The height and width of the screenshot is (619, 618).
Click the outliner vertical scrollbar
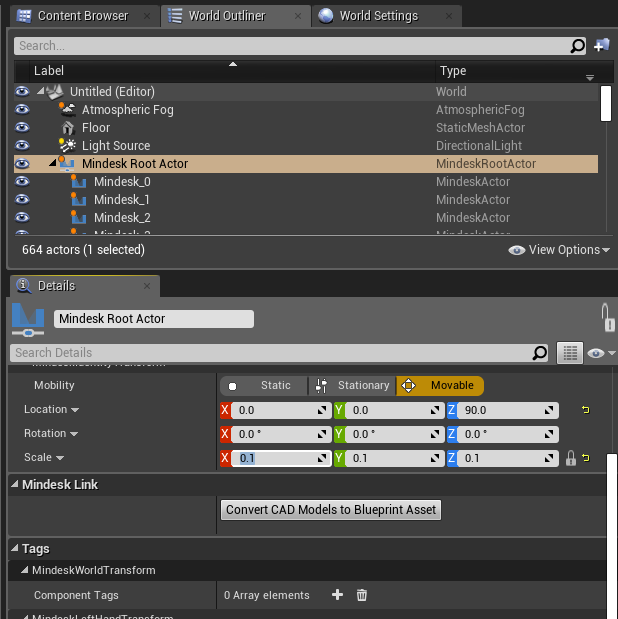click(x=605, y=103)
